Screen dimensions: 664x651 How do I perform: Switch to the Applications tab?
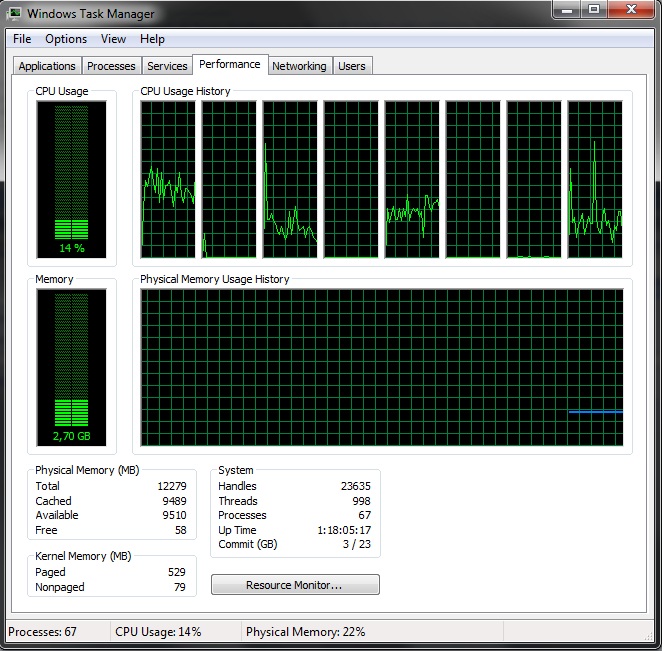coord(47,66)
